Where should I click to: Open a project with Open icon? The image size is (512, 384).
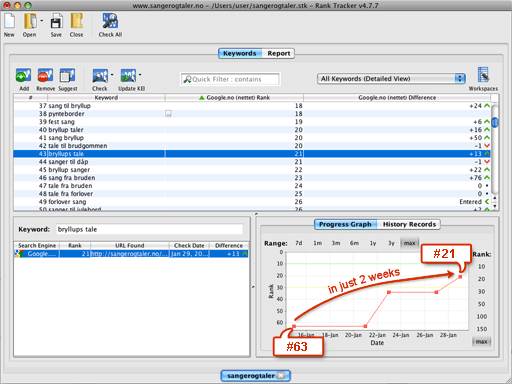[30, 21]
